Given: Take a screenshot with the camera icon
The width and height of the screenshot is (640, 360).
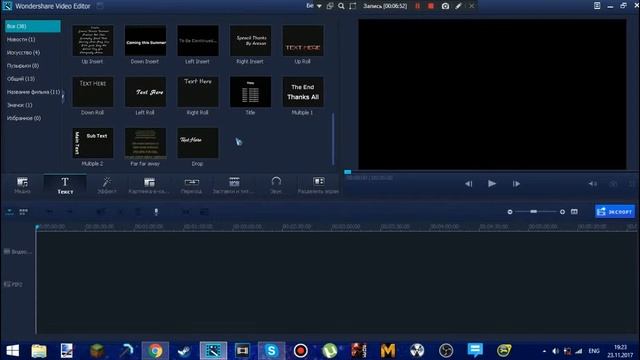Looking at the screenshot, I should [x=445, y=6].
